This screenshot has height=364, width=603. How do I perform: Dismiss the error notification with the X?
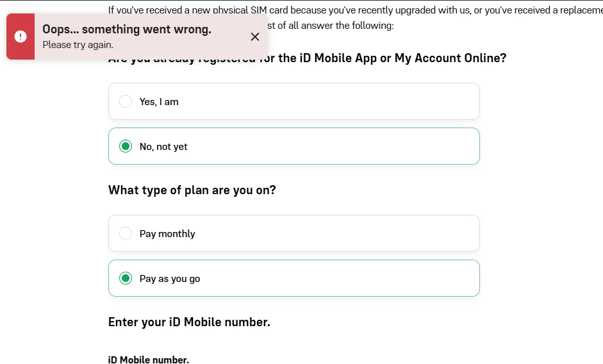click(255, 37)
